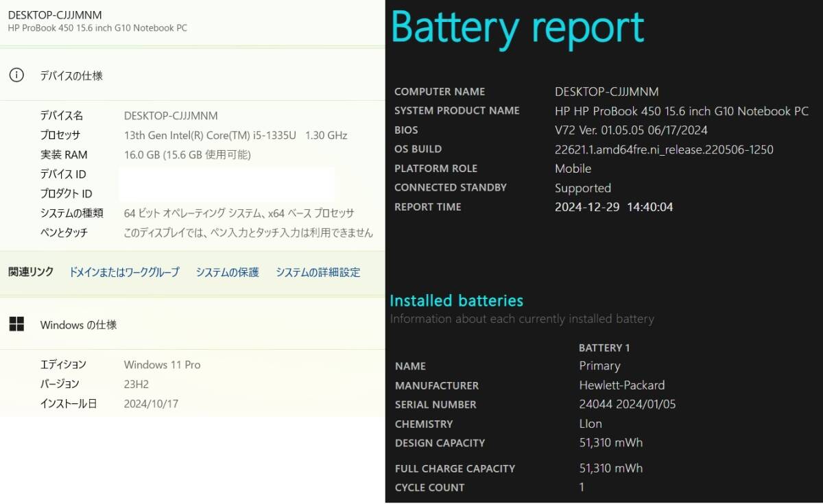Select the CONNECTED STANDBY value Supported
This screenshot has width=823, height=504.
[x=583, y=188]
